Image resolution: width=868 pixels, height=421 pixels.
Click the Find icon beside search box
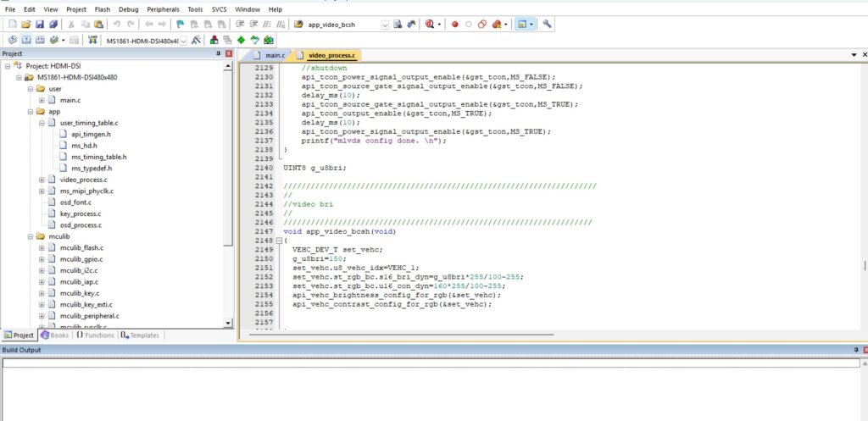(x=398, y=25)
